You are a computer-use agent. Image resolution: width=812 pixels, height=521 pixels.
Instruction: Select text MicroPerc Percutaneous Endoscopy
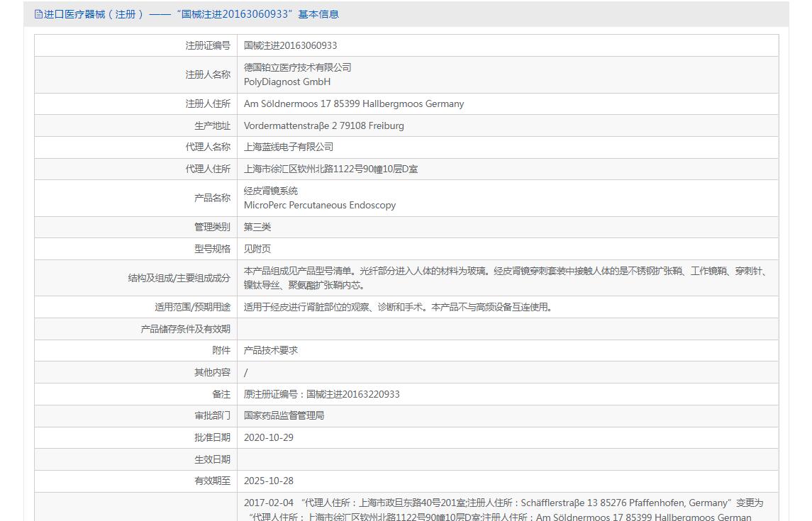[x=320, y=205]
